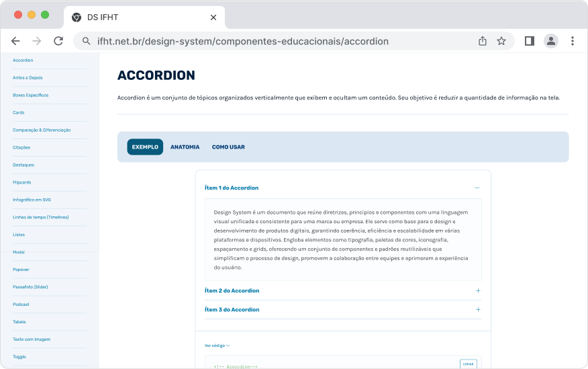Open the browser three-dot menu
The height and width of the screenshot is (369, 588).
[573, 41]
